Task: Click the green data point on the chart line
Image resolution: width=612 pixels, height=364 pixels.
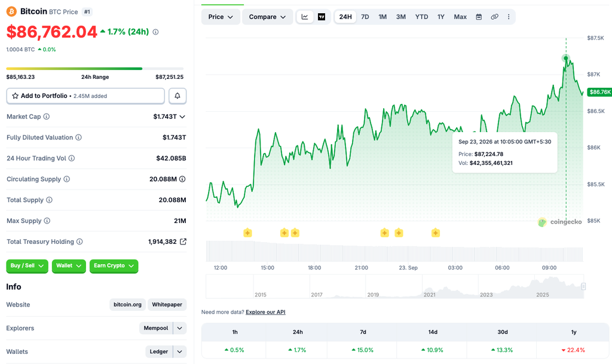Action: 566,58
